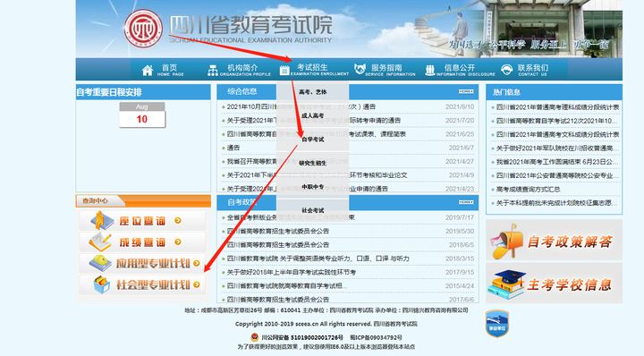This screenshot has width=644, height=356.
Task: Select 成人高考 in the dropdown
Action: [x=312, y=115]
